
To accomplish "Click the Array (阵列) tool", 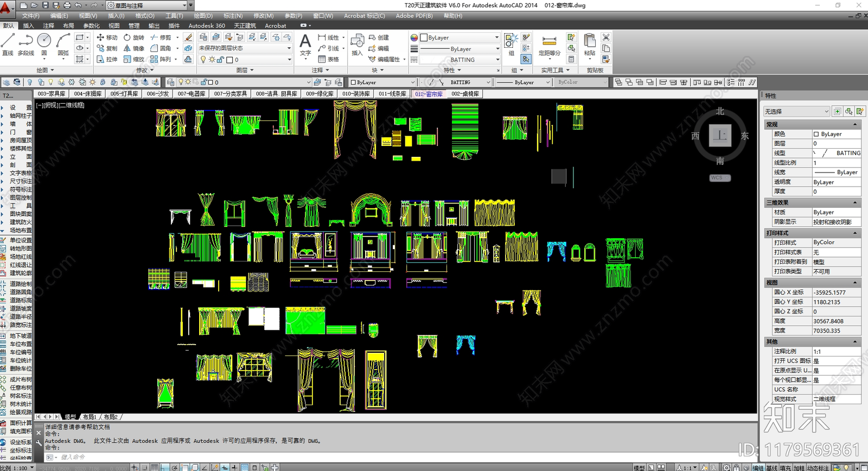I will (161, 59).
